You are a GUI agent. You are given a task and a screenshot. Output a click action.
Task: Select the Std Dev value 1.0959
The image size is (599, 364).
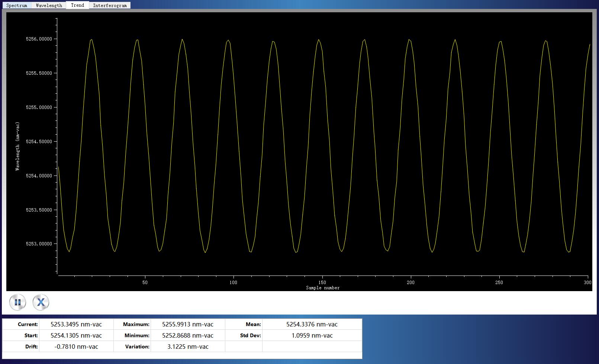click(312, 335)
